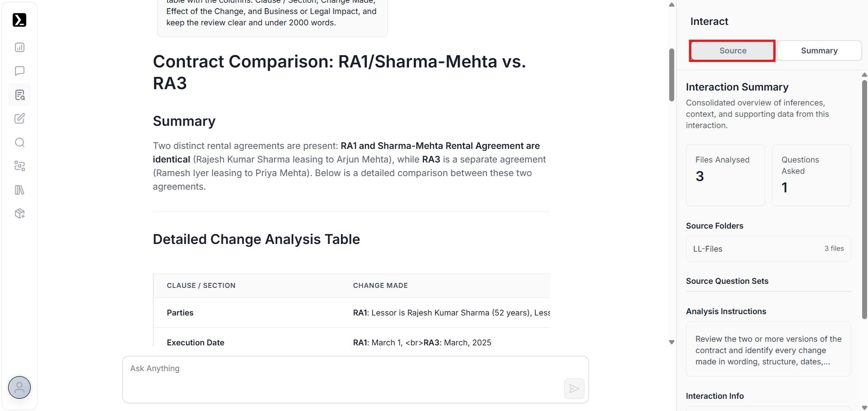Image resolution: width=868 pixels, height=411 pixels.
Task: Click the Interact panel scrollbar up arrow
Action: coord(864,75)
